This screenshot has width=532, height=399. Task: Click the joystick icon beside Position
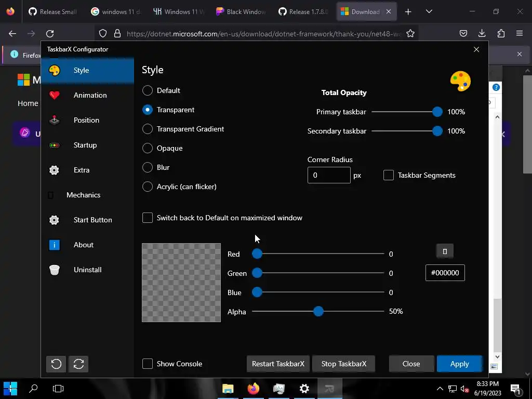pos(54,120)
